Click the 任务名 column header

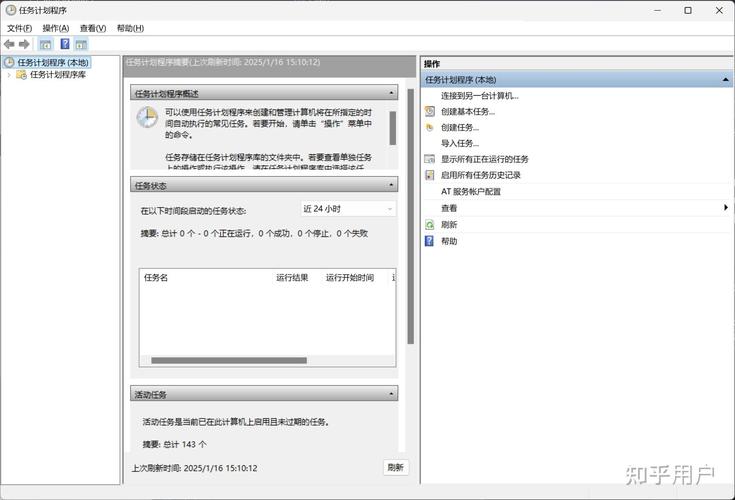point(156,277)
